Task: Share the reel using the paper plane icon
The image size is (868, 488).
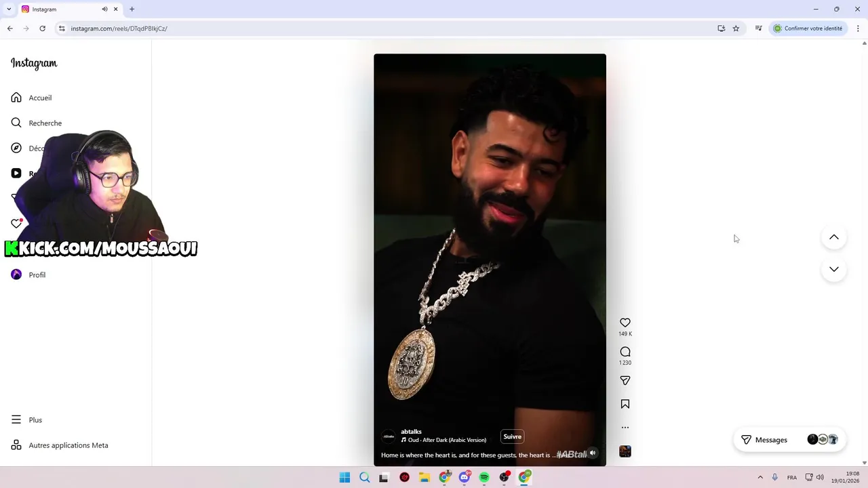Action: (625, 381)
